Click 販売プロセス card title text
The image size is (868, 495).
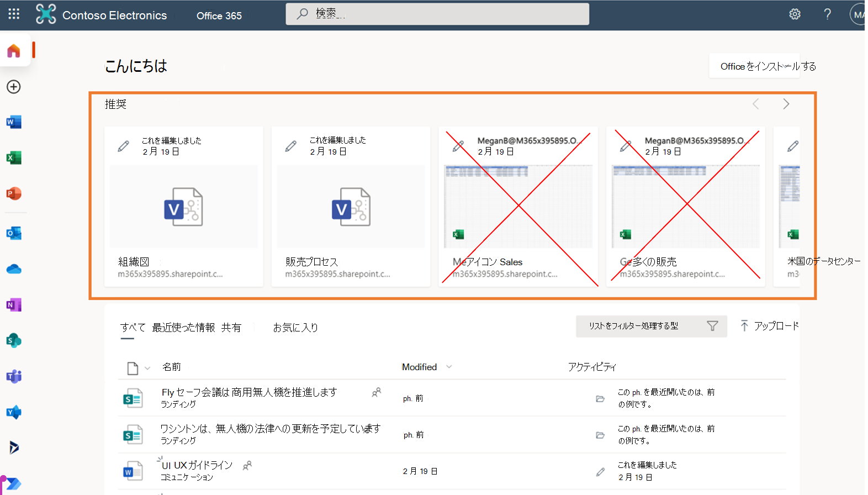(x=311, y=262)
